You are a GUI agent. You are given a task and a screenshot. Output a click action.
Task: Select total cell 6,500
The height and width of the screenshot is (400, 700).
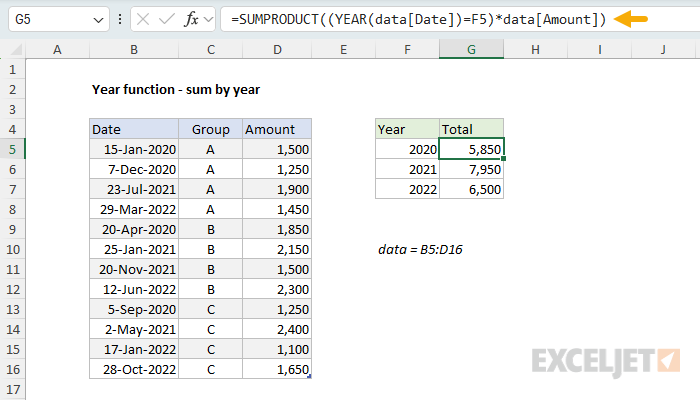(471, 189)
